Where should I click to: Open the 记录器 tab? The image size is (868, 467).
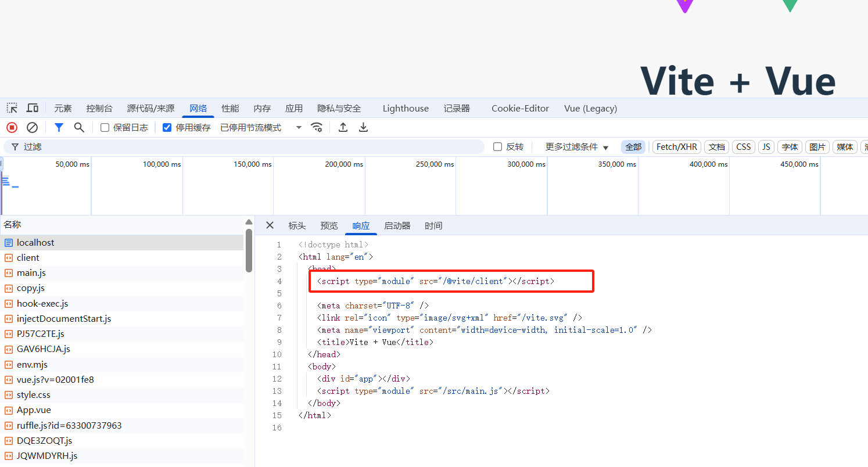tap(457, 108)
